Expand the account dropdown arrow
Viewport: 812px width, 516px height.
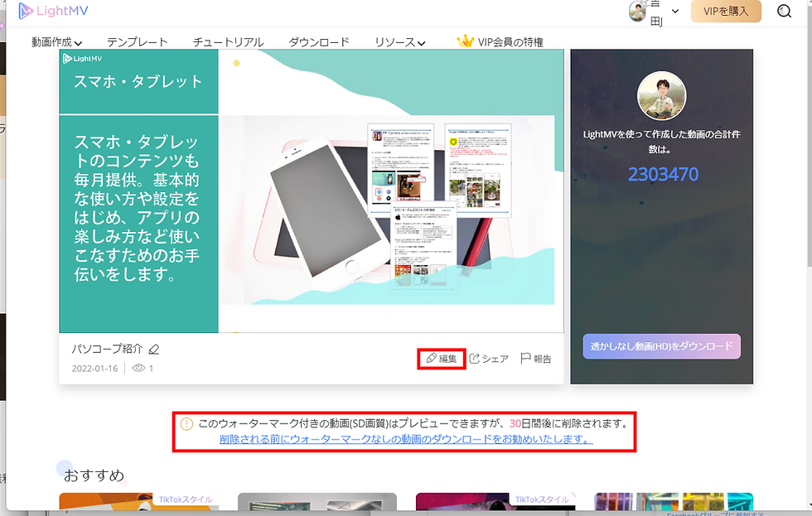pos(675,11)
